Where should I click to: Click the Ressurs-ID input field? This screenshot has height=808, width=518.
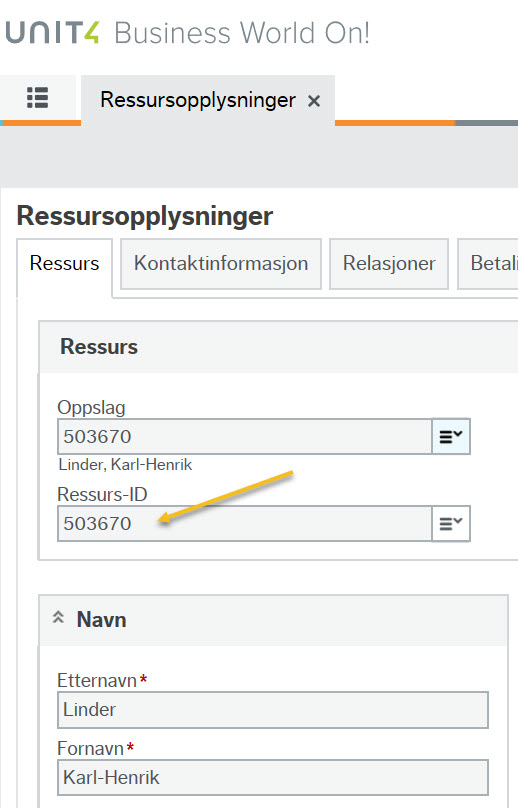pos(244,524)
